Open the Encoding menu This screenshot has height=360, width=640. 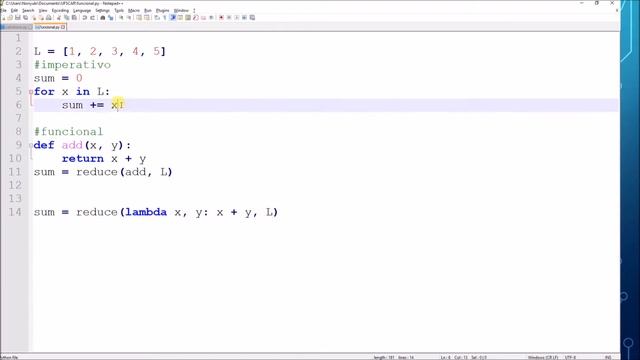click(x=60, y=10)
